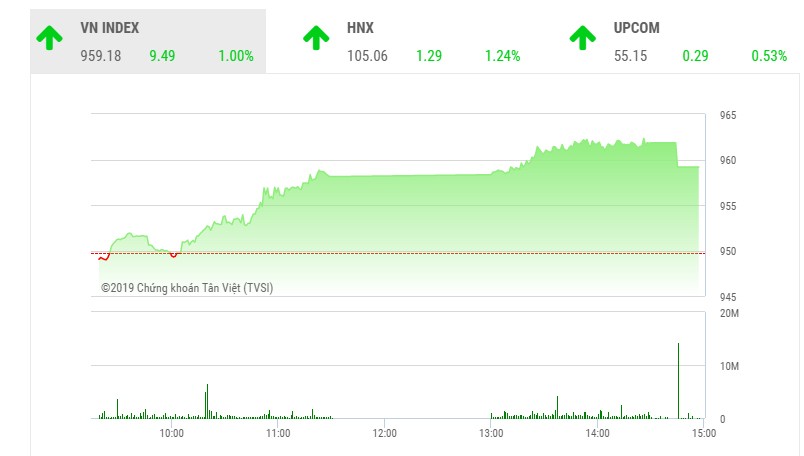Click the 960 price axis label
The image size is (804, 456).
coord(728,161)
